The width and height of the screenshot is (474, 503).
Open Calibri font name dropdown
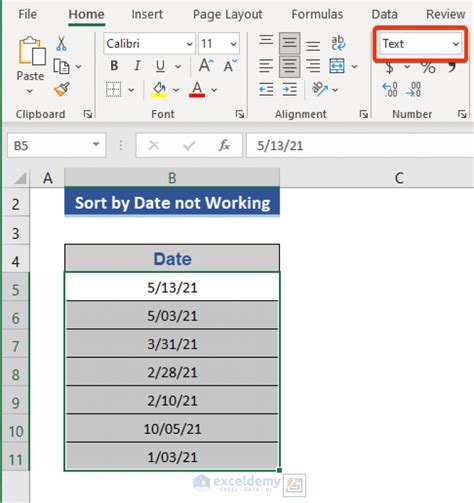pyautogui.click(x=189, y=44)
